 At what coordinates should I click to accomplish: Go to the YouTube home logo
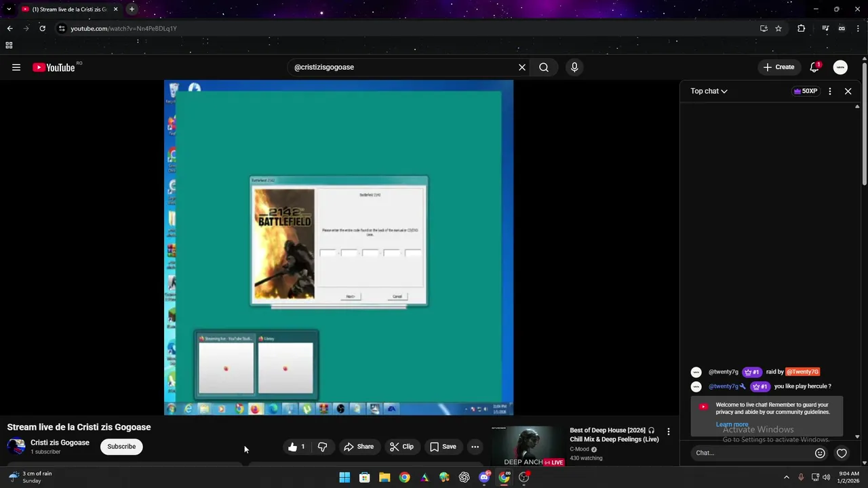(54, 67)
